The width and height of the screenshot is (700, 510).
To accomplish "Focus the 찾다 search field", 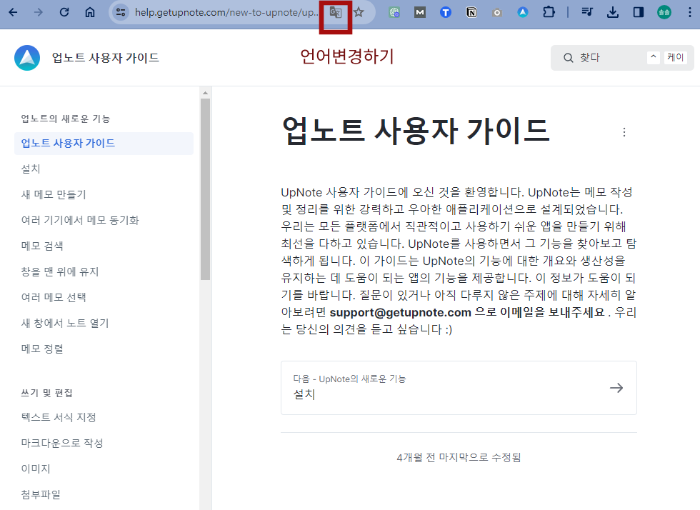I will pyautogui.click(x=622, y=58).
